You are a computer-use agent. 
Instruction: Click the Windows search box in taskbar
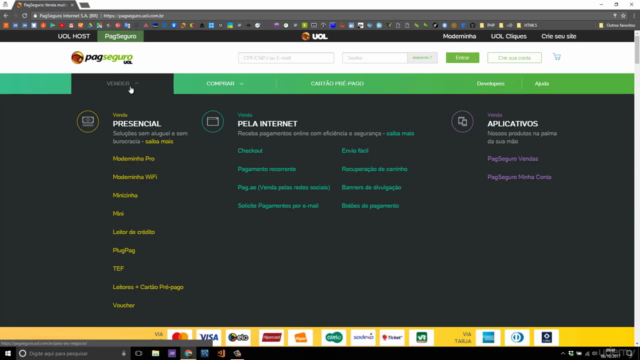pyautogui.click(x=73, y=353)
